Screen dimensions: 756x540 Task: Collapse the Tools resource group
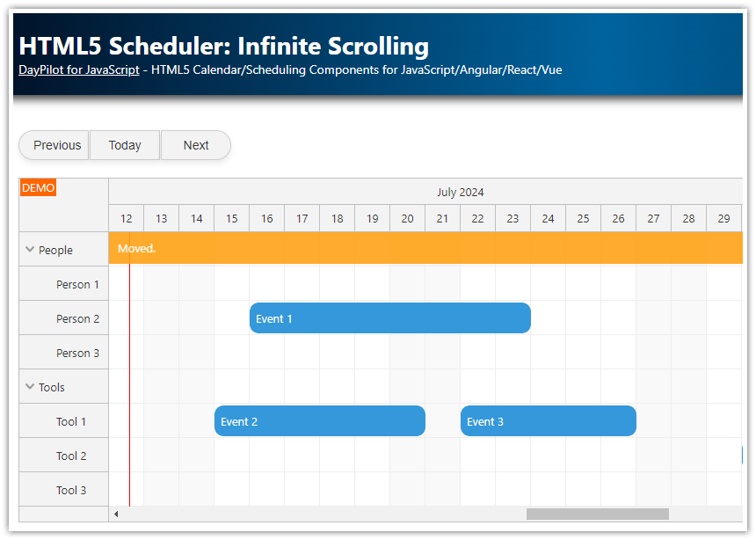pos(30,387)
